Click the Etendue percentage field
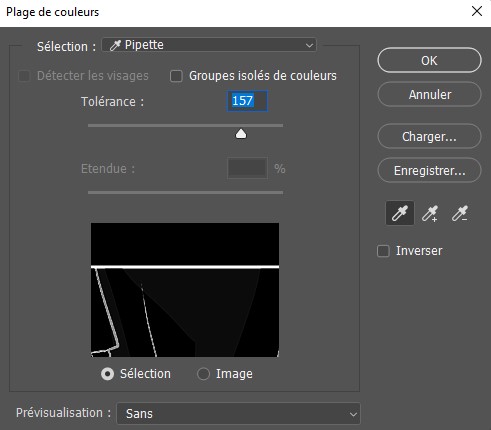This screenshot has width=491, height=430. tap(247, 168)
